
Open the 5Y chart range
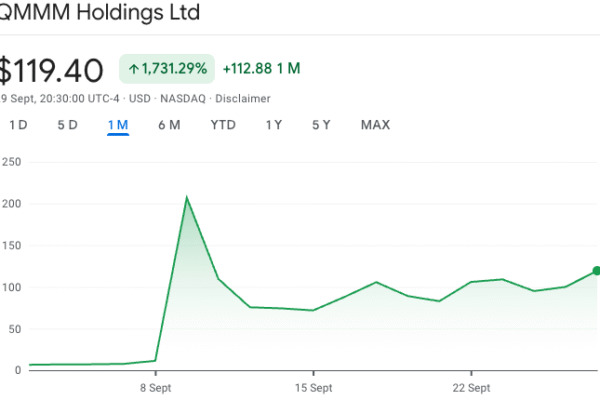tap(321, 125)
